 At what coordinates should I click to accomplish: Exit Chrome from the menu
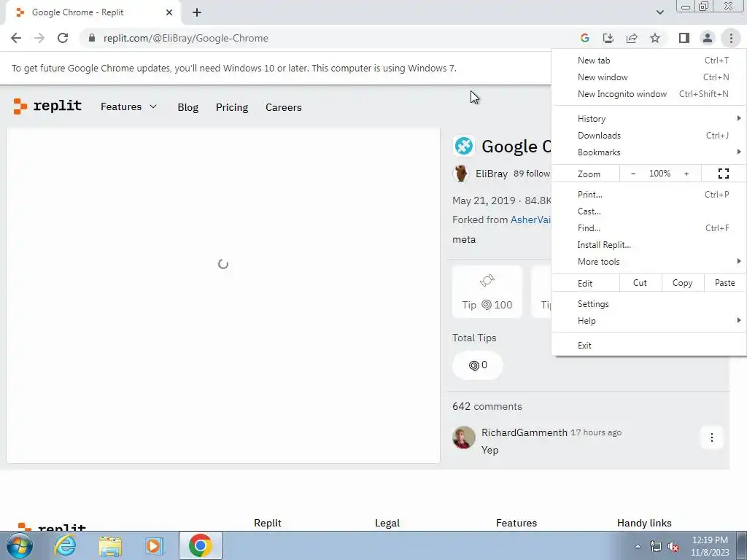pyautogui.click(x=649, y=345)
